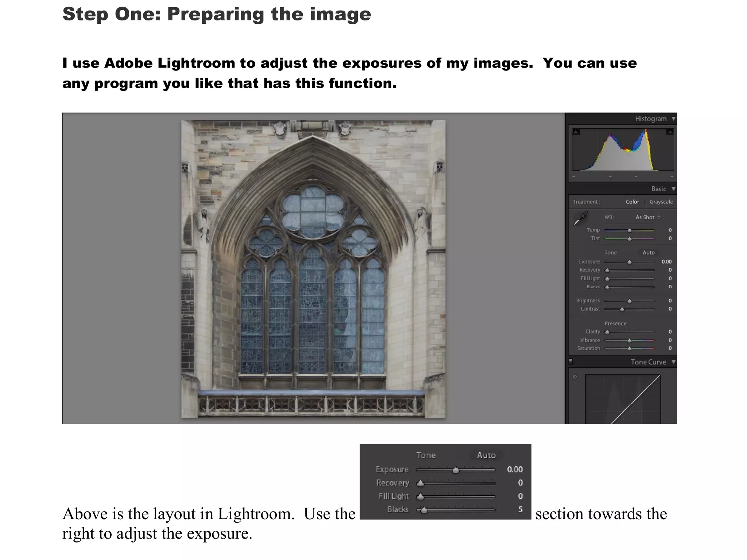
Task: Click the Exposure 0.00 value in enlarged inset
Action: pos(515,469)
